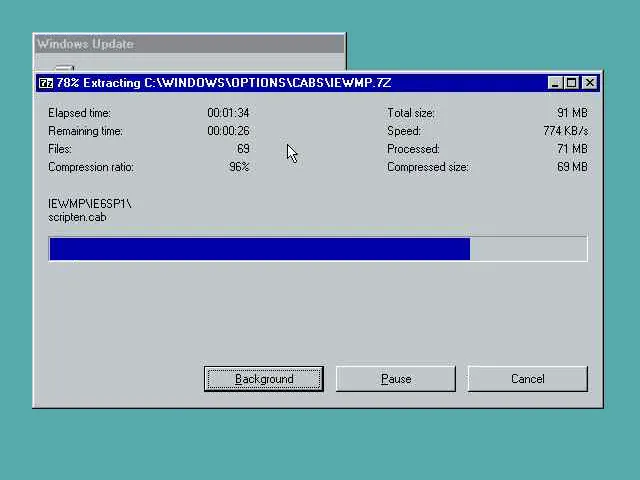Screen dimensions: 640x480
Task: Click the Files count 69
Action: (x=243, y=149)
